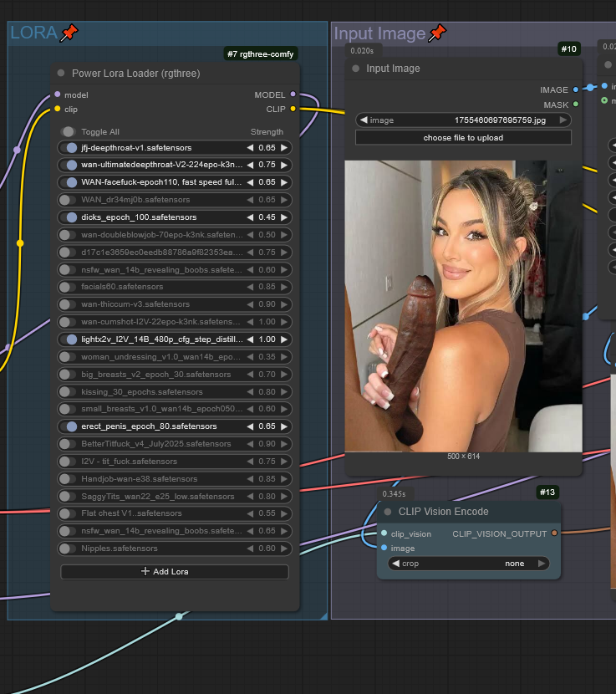616x694 pixels.
Task: Click the #7 rgthree-comfy node badge
Action: pos(261,54)
